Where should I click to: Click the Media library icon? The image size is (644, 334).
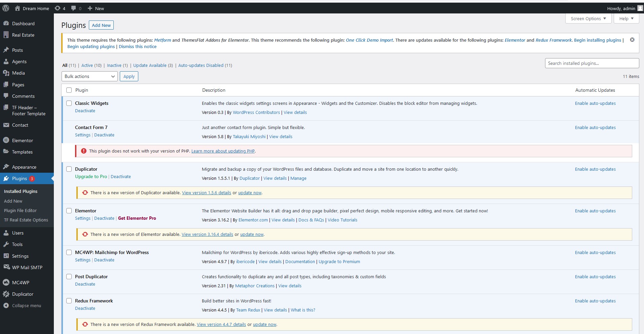pyautogui.click(x=6, y=73)
